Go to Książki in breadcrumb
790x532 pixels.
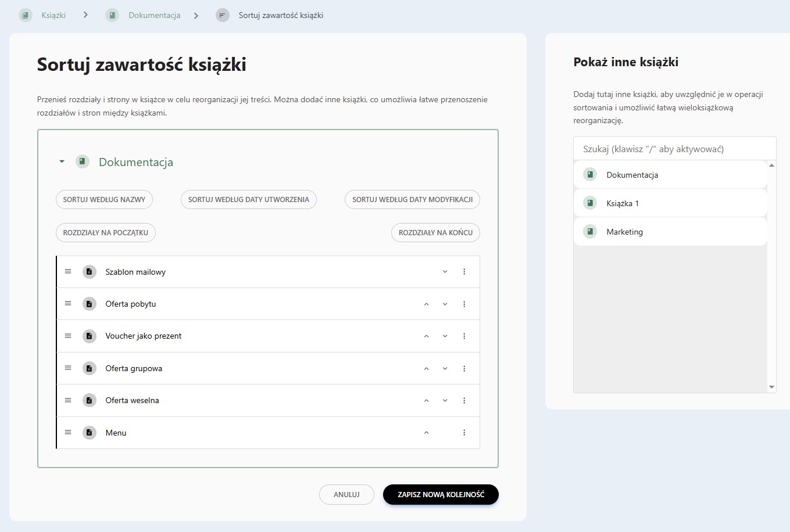click(x=53, y=16)
